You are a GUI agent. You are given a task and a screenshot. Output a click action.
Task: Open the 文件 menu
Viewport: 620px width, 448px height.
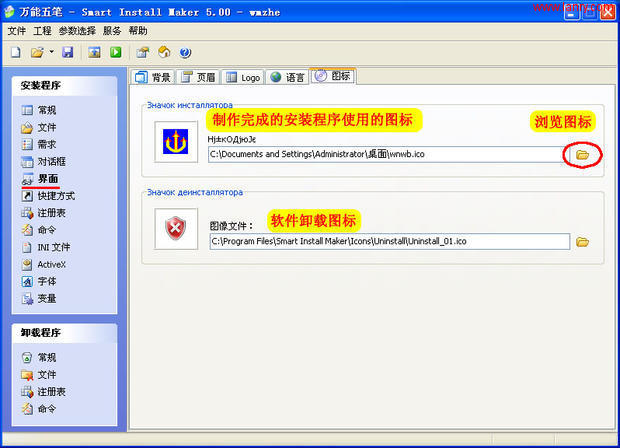[17, 31]
